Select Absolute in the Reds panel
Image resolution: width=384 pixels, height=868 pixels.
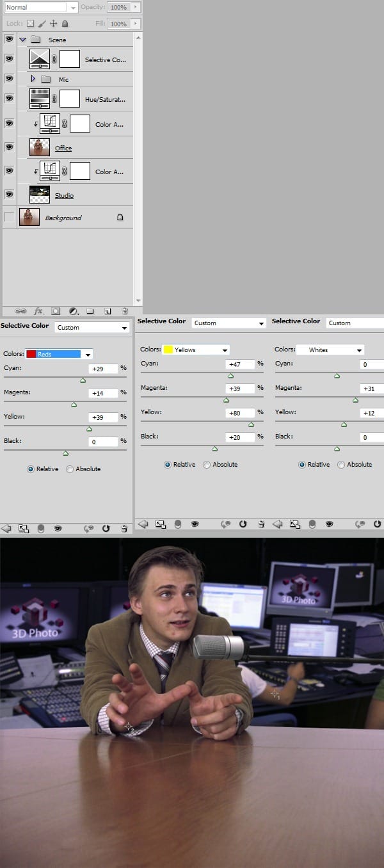(70, 469)
